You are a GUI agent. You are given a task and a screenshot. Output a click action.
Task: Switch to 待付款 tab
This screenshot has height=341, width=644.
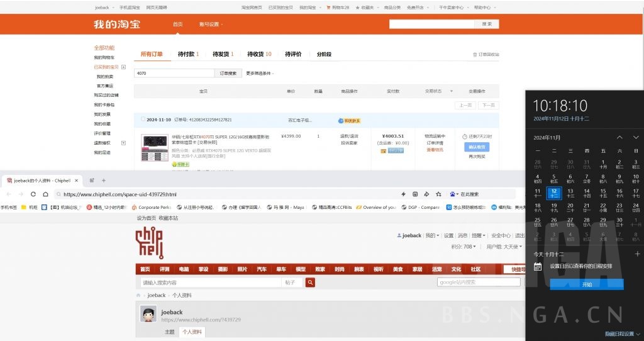(x=188, y=54)
